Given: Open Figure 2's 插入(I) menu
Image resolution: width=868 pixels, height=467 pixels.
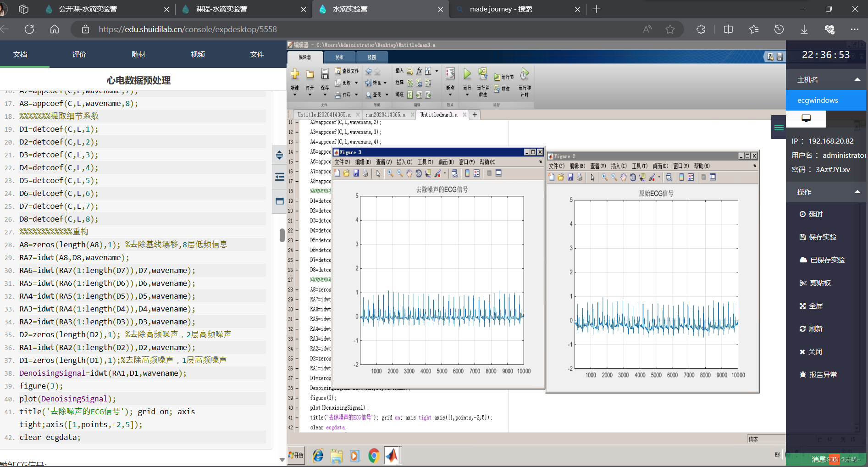Looking at the screenshot, I should coord(619,166).
